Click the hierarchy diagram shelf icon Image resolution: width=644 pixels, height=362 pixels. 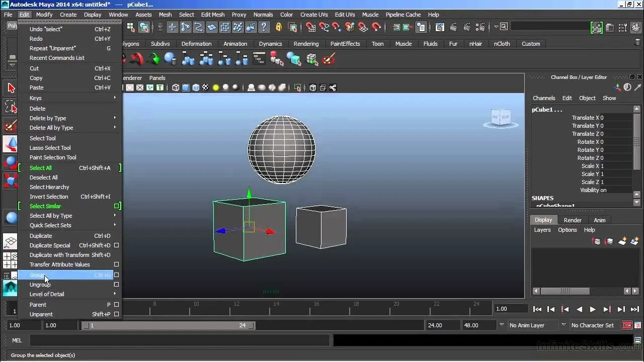259,59
